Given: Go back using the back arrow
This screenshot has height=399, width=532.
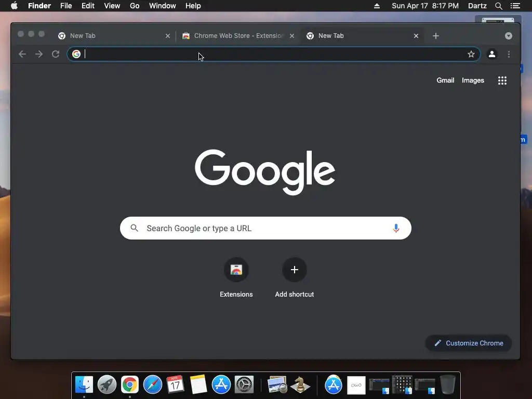Looking at the screenshot, I should (x=22, y=54).
